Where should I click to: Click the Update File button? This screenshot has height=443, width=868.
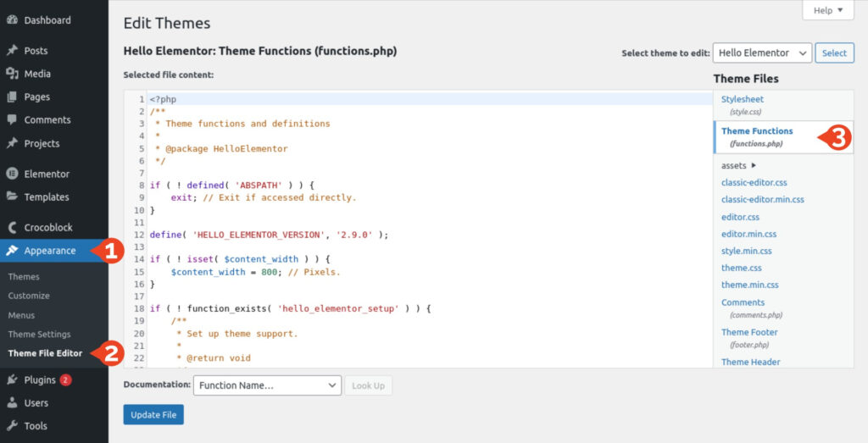point(153,415)
